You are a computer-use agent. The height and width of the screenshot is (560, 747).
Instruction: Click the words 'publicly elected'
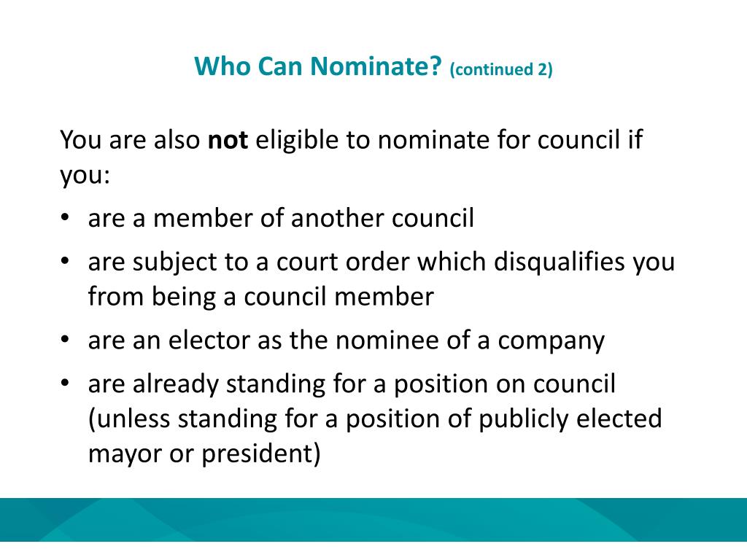pos(570,419)
